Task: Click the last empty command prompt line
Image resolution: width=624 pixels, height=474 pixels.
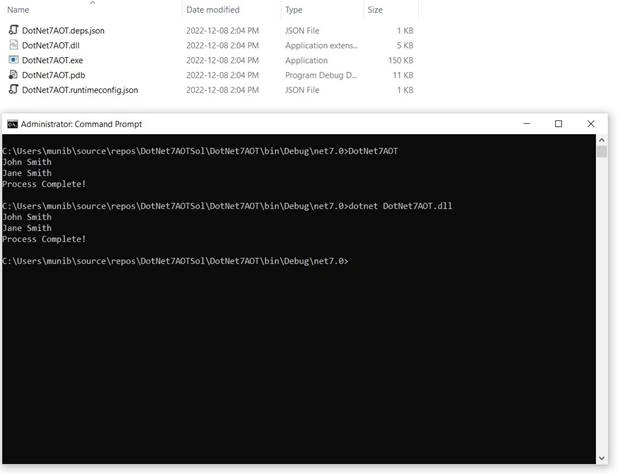Action: coord(175,261)
